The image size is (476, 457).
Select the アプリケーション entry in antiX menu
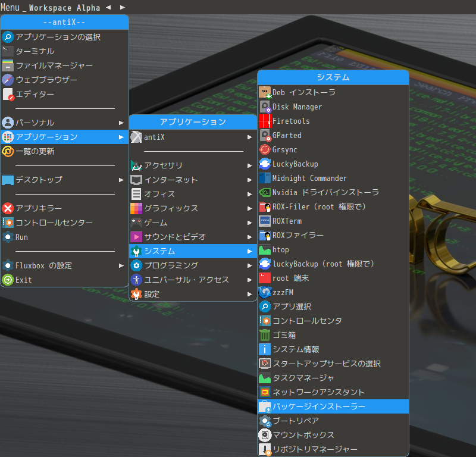pos(65,137)
